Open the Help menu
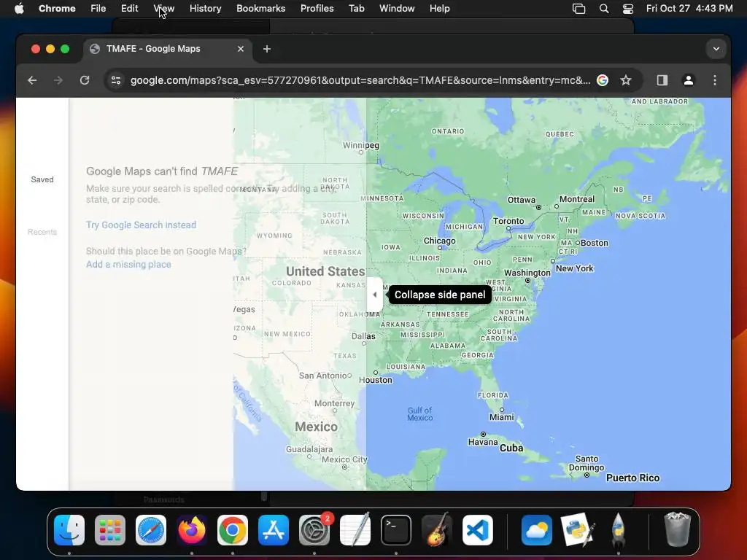This screenshot has width=747, height=560. [439, 9]
